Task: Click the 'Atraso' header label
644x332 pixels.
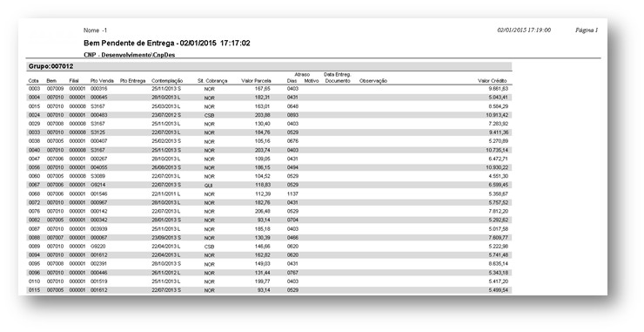Action: 302,75
